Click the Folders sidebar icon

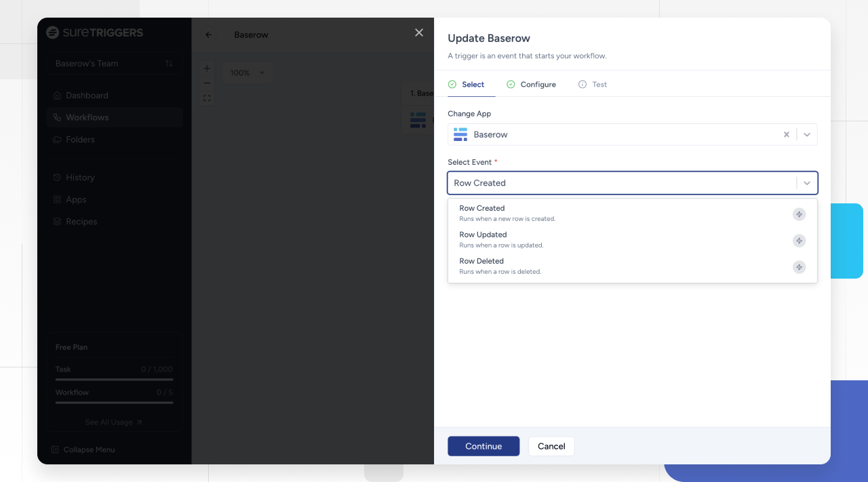coord(57,140)
